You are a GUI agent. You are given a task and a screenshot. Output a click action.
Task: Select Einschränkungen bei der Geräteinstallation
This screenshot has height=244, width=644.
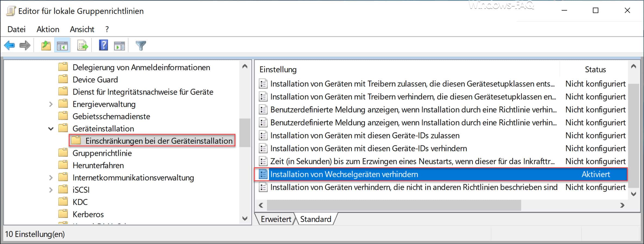pyautogui.click(x=159, y=141)
